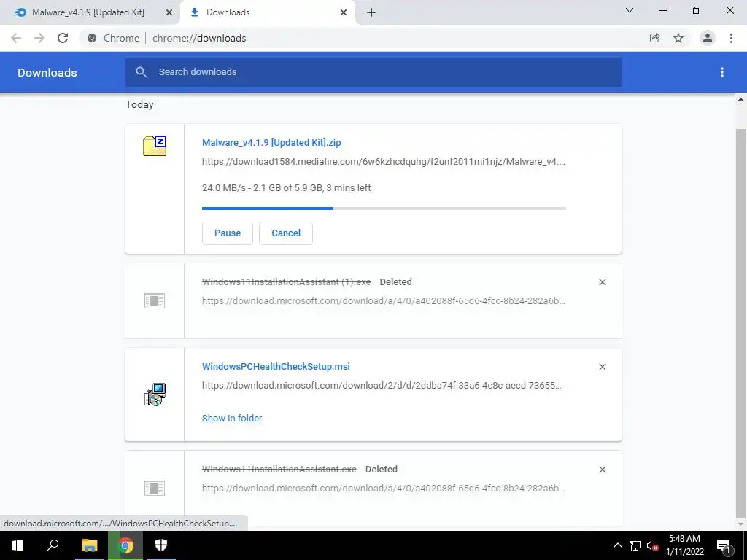Close the Downloads tab

(344, 12)
